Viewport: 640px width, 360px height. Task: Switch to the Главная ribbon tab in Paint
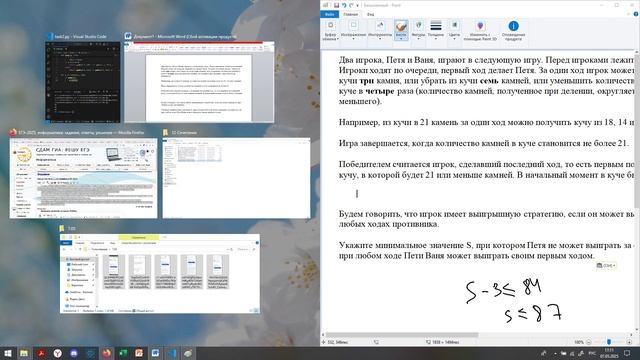[x=351, y=14]
